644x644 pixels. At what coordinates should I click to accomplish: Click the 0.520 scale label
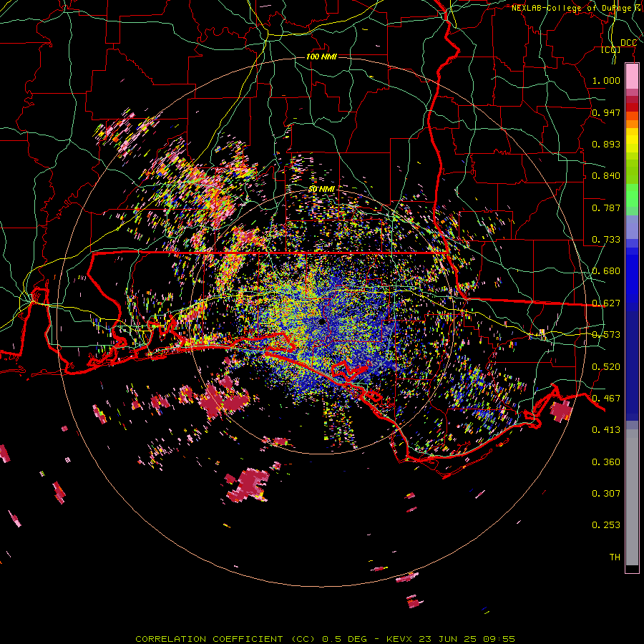(606, 367)
